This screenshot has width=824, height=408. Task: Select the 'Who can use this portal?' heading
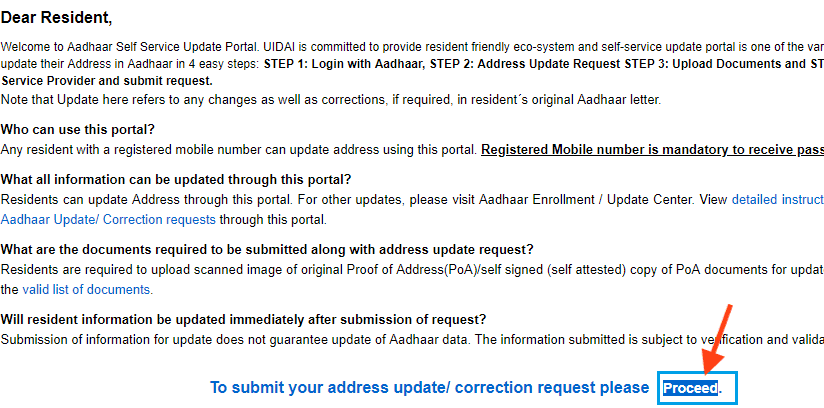tap(78, 129)
